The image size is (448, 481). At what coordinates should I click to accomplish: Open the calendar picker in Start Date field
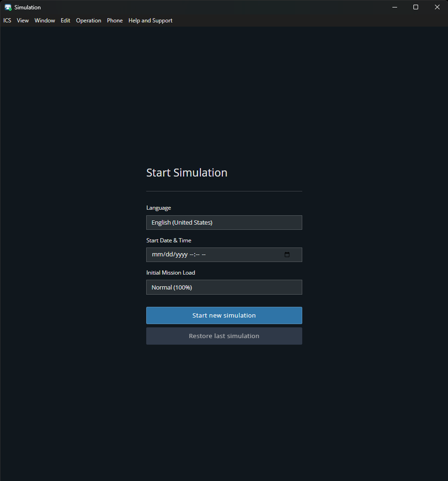pyautogui.click(x=287, y=255)
